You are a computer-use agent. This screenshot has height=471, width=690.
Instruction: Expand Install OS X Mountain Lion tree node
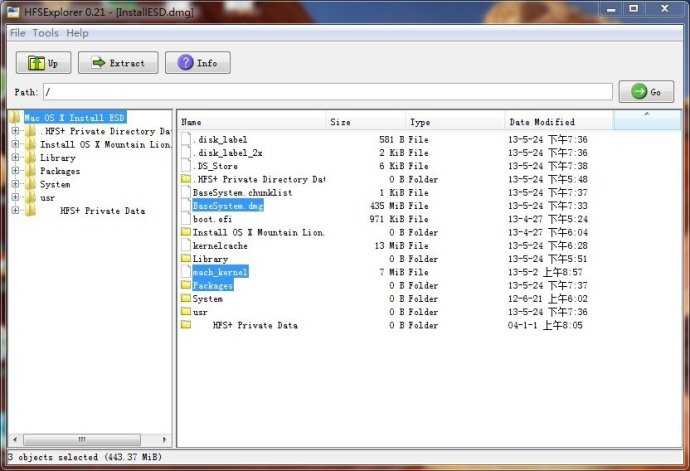click(15, 144)
